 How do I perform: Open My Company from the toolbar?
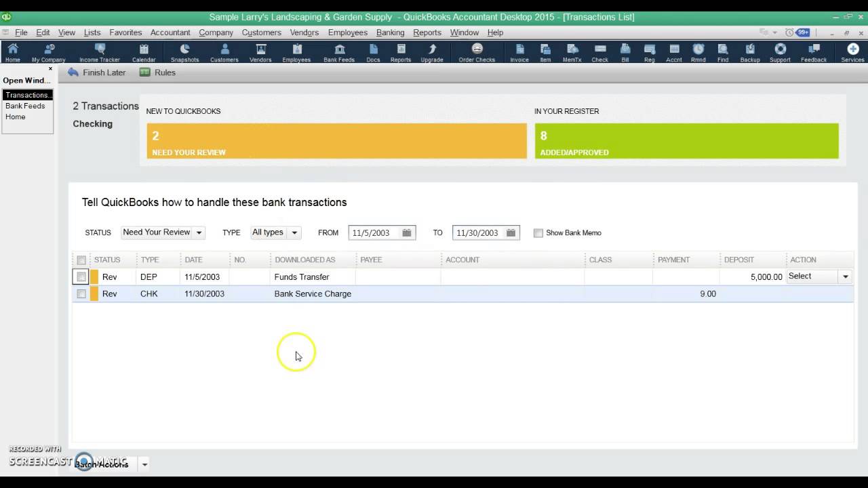pyautogui.click(x=49, y=53)
